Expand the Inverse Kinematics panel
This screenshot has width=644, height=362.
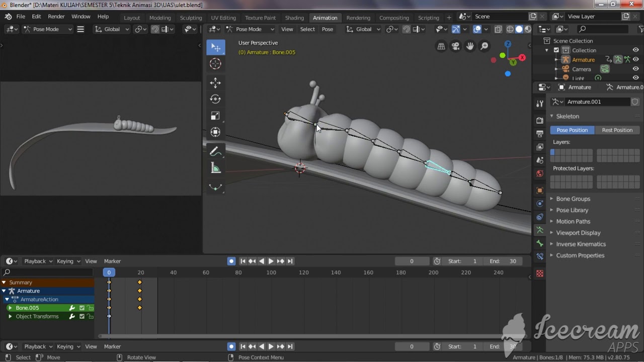click(x=581, y=244)
